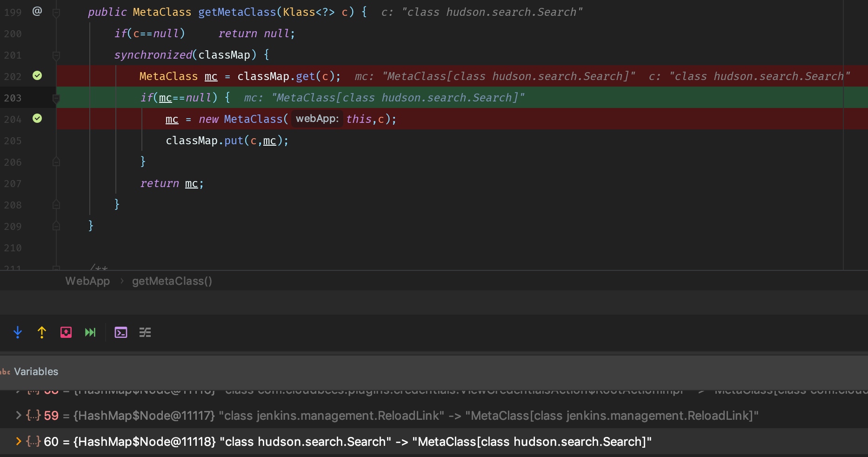Expand variable entry 59 ReloadLink node
This screenshot has width=868, height=457.
(18, 415)
